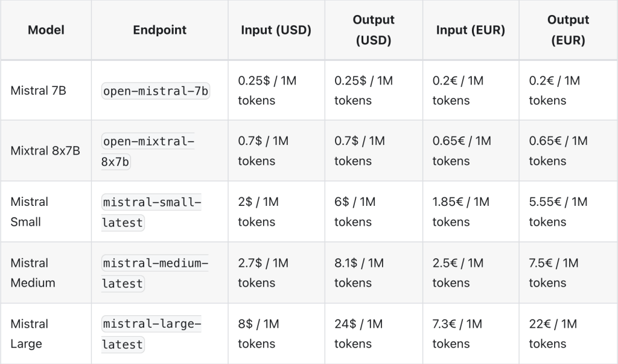Select the Endpoint column header
Image resolution: width=618 pixels, height=364 pixels.
click(x=159, y=30)
